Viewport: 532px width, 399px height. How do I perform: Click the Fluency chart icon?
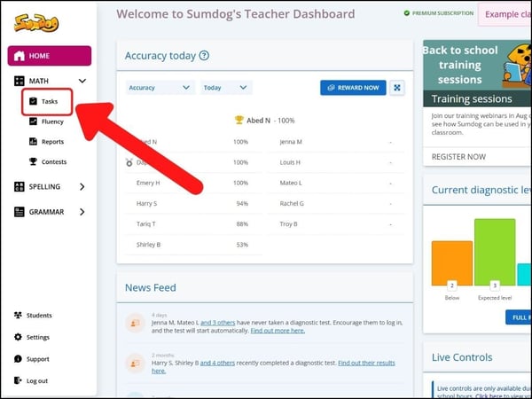[33, 121]
